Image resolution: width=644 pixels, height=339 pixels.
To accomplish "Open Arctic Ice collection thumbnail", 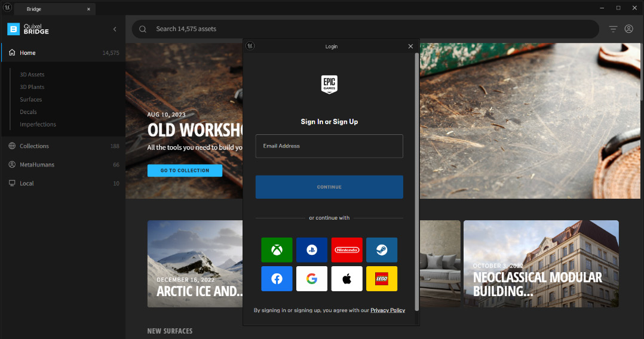I will 195,263.
